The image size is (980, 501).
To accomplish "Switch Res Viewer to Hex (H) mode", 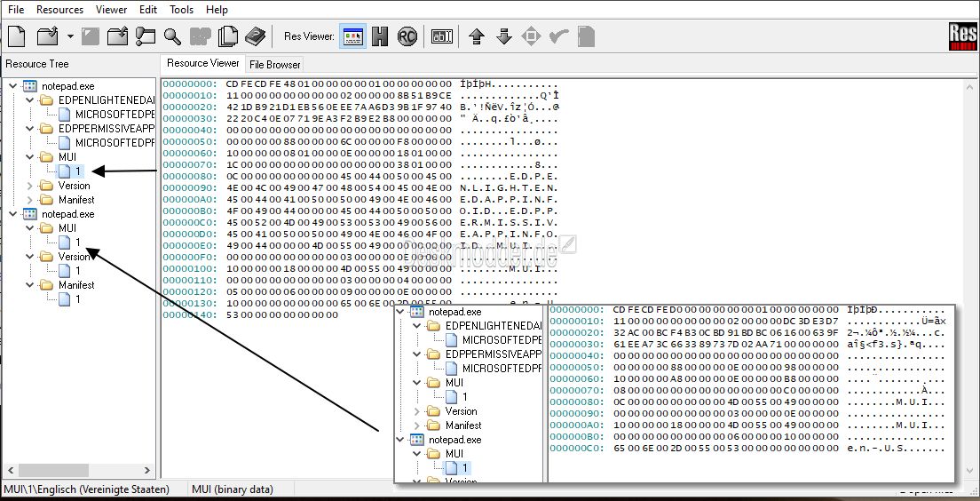I will (x=380, y=36).
